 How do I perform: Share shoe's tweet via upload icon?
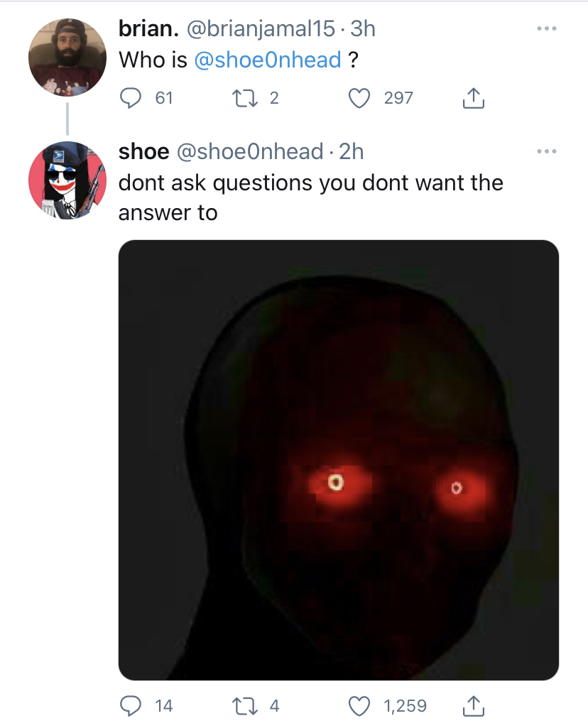(x=474, y=706)
